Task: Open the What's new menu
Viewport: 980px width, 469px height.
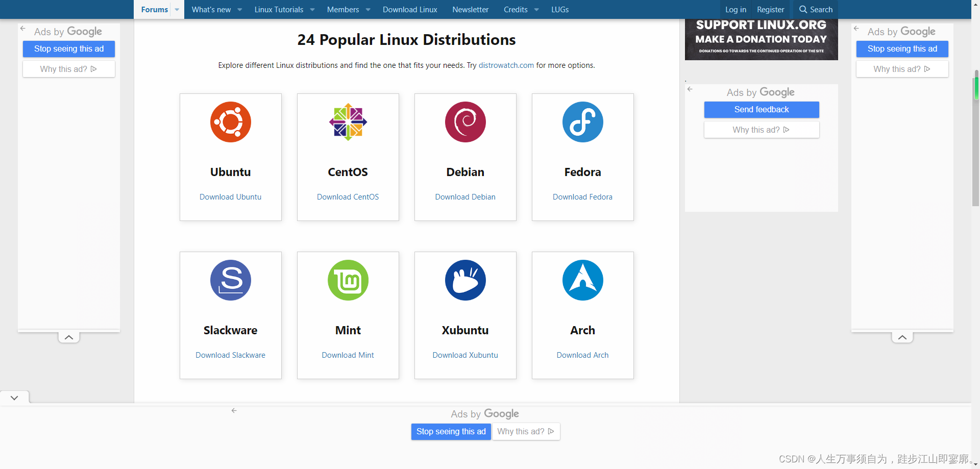Action: (211, 10)
